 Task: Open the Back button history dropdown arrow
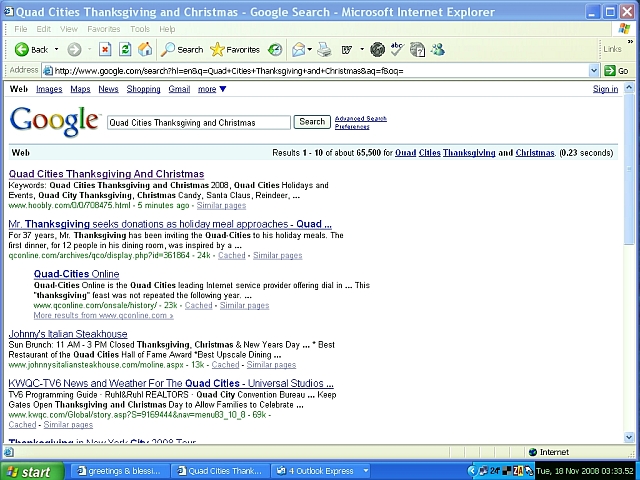click(x=56, y=49)
